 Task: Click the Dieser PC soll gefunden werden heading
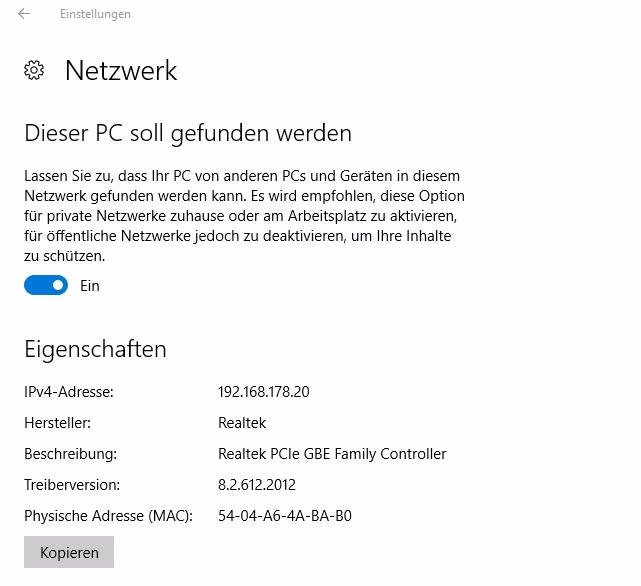pos(188,133)
